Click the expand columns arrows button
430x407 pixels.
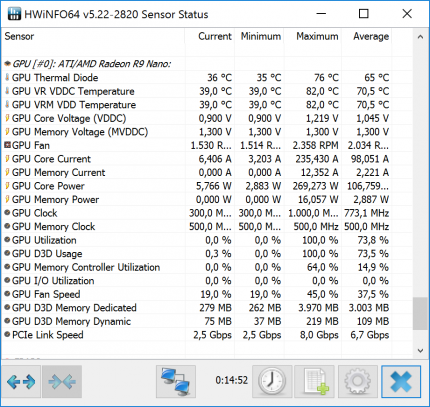[21, 382]
